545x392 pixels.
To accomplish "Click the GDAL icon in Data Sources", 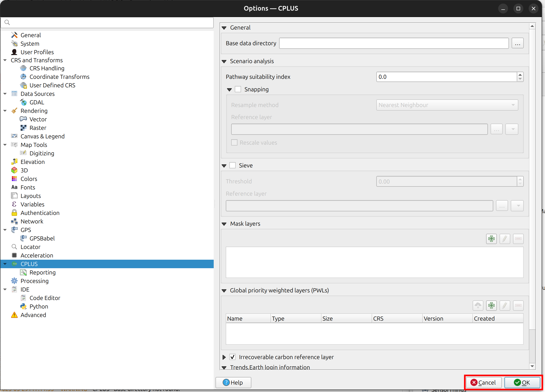I will 23,102.
